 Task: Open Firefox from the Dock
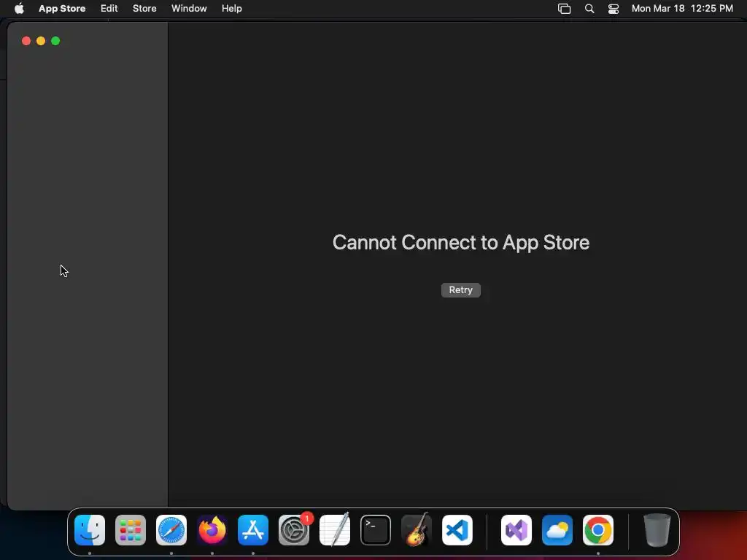pos(212,530)
